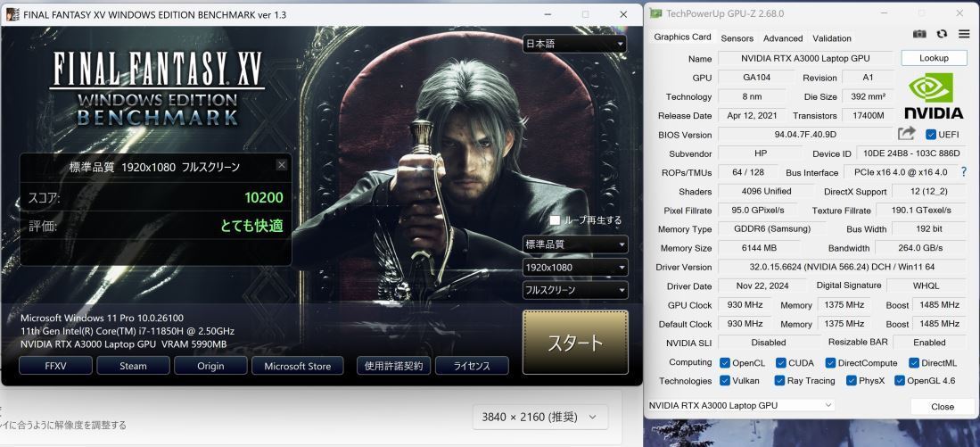
Task: Switch to the Advanced tab
Action: 783,38
